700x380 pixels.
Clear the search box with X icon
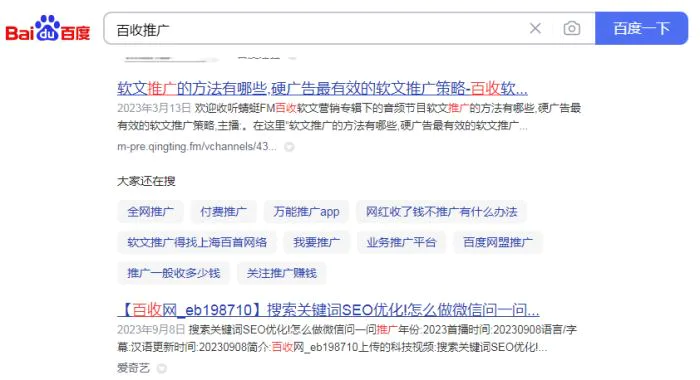pyautogui.click(x=535, y=29)
